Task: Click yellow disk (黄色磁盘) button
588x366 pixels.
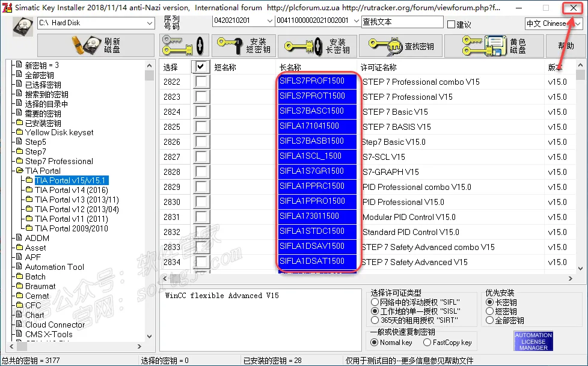Action: 494,46
